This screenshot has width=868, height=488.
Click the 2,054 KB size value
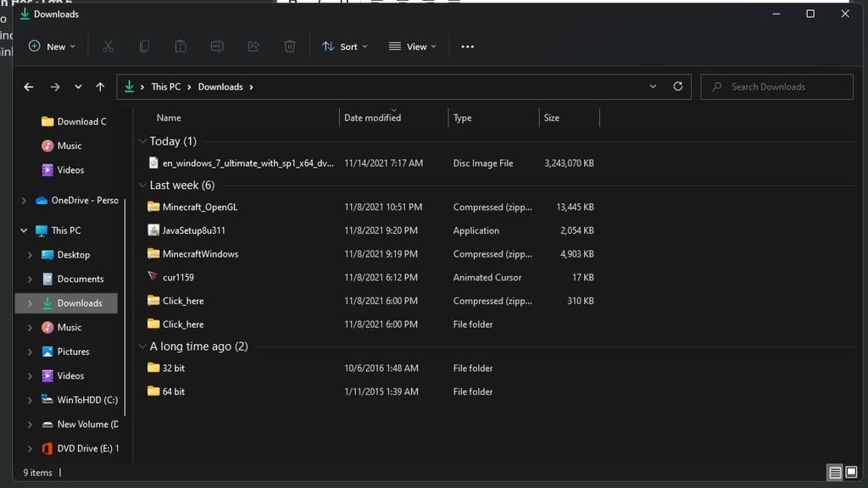click(576, 230)
